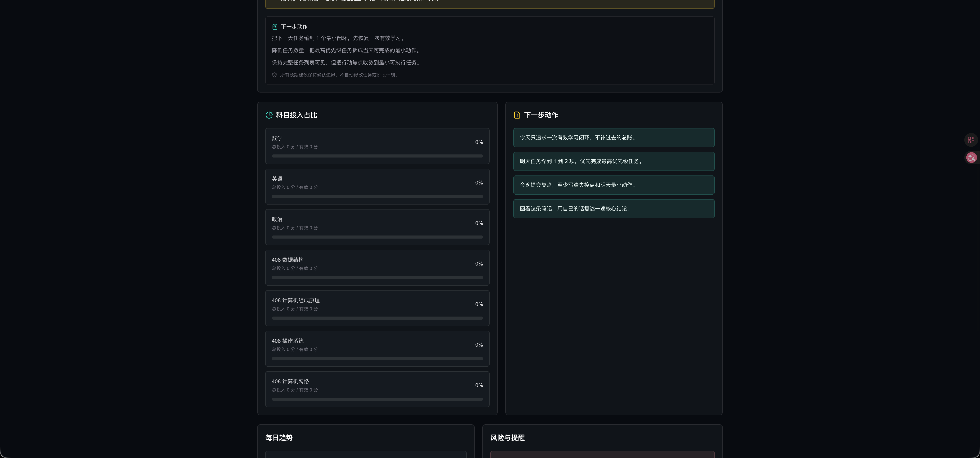
Task: Click the 0% value in 数学 row
Action: pos(479,142)
